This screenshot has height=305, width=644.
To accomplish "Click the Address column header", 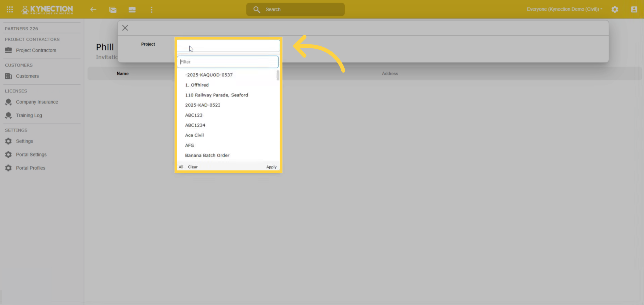I will pyautogui.click(x=390, y=73).
